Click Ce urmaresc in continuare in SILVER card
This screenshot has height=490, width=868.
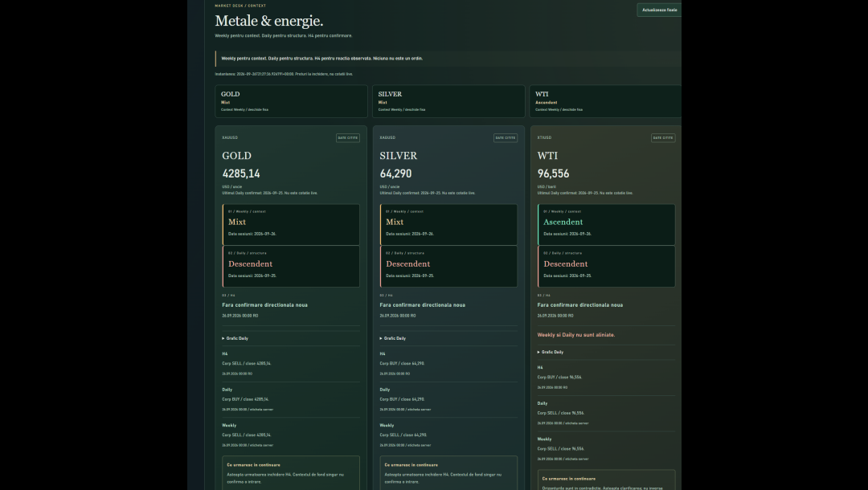pyautogui.click(x=411, y=465)
